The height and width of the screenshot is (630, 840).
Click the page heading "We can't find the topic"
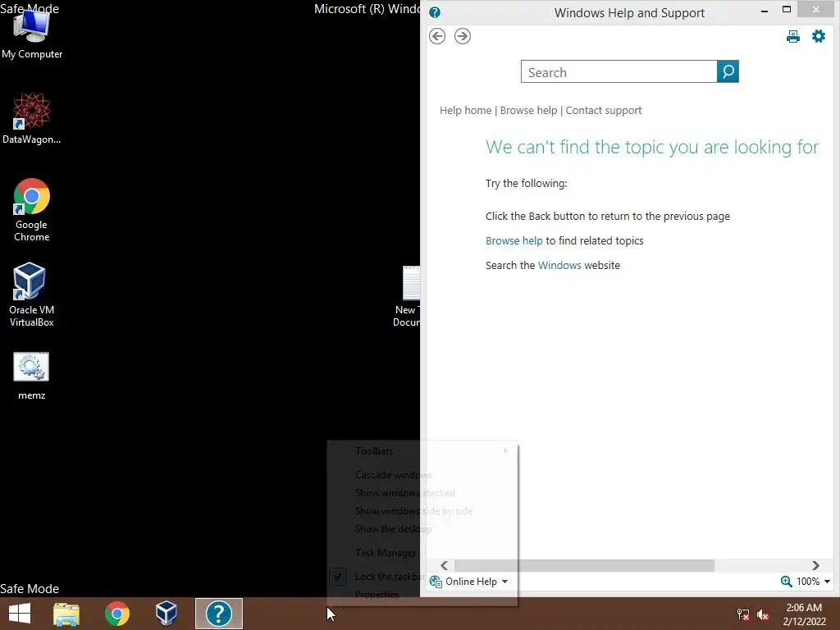click(x=651, y=147)
